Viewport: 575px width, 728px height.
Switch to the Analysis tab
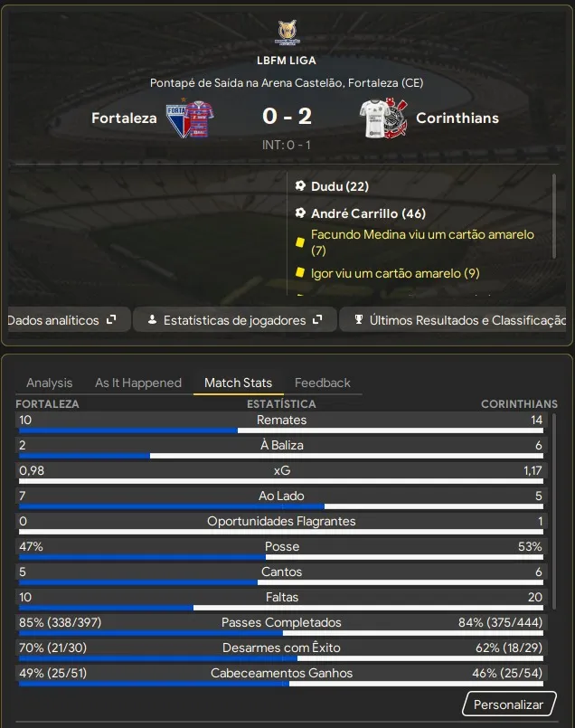coord(49,383)
